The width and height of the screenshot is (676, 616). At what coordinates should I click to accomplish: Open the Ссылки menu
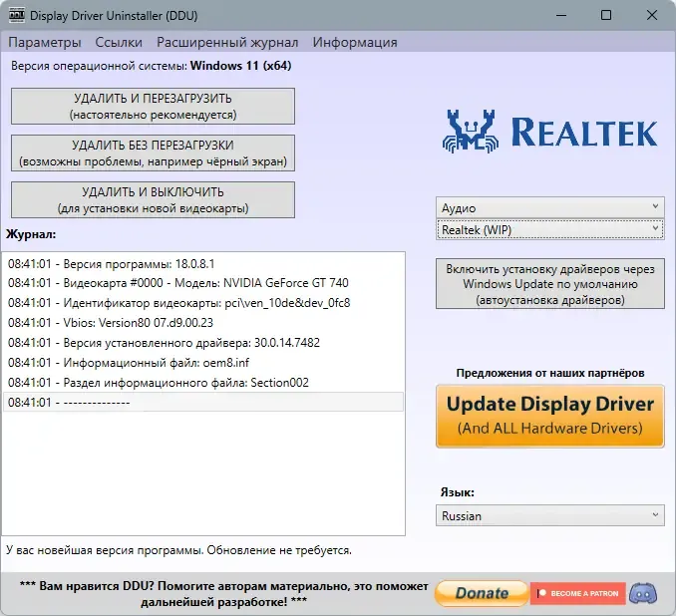(119, 42)
